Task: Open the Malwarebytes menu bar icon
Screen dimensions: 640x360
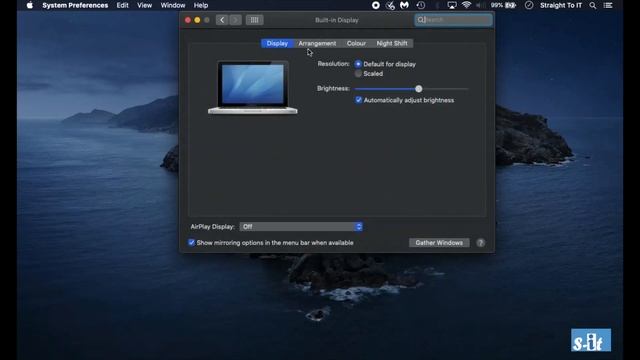Action: (x=404, y=5)
